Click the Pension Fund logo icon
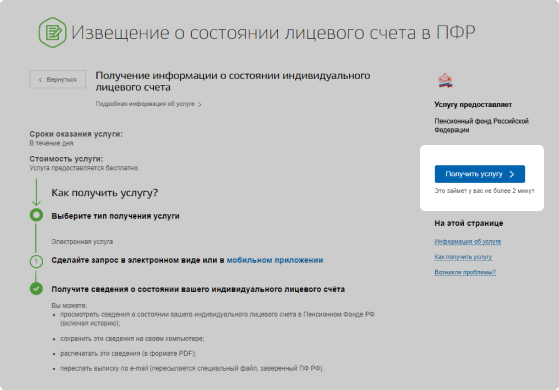 (x=445, y=81)
